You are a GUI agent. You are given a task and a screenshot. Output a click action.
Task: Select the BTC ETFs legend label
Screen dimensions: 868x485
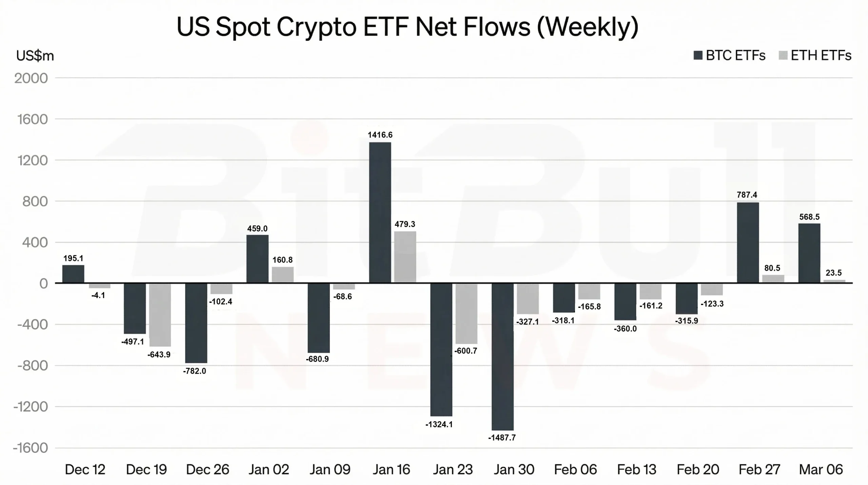click(x=735, y=55)
